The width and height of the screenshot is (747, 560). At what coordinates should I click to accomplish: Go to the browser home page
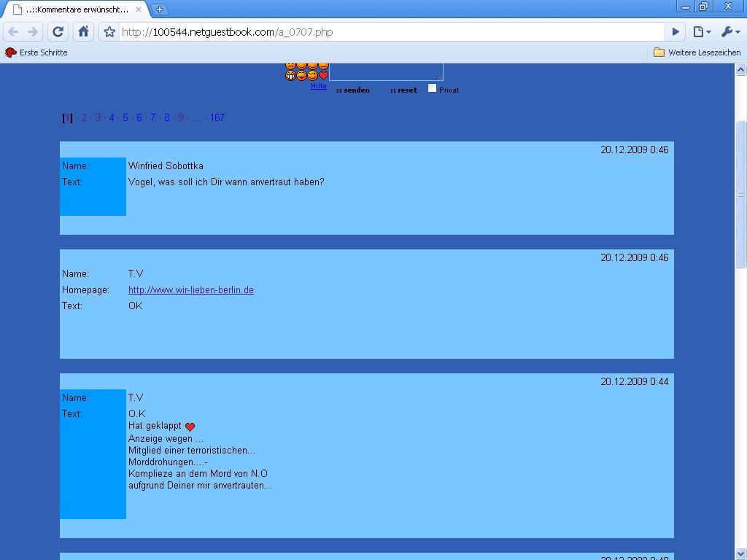point(83,31)
